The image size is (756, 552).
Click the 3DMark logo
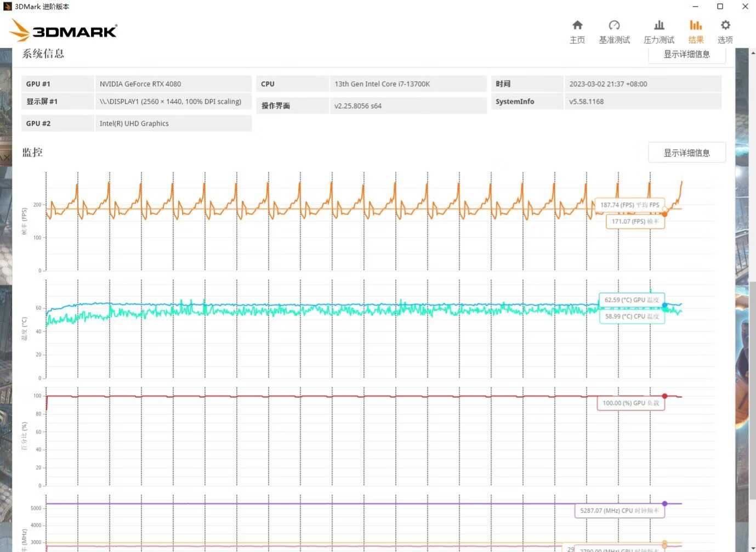(x=64, y=31)
